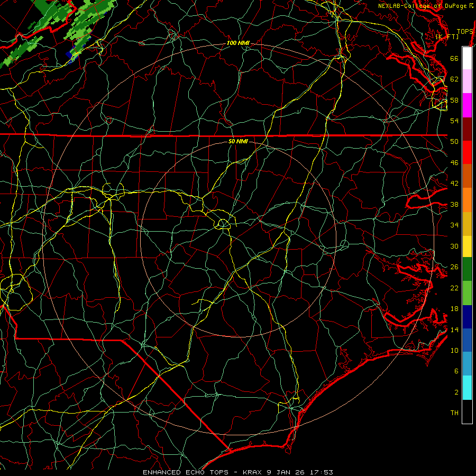
Task: Click the 'KRAX' radar site identifier
Action: tap(252, 472)
